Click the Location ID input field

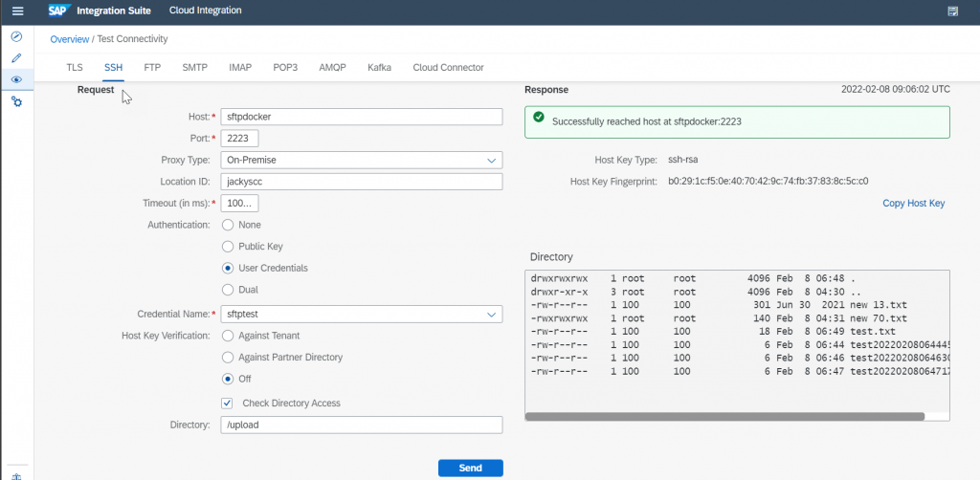tap(362, 182)
